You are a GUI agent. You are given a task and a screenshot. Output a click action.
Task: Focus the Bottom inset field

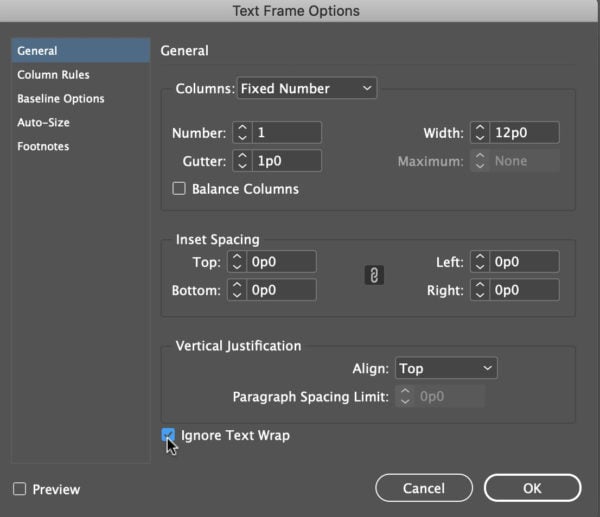pyautogui.click(x=281, y=290)
